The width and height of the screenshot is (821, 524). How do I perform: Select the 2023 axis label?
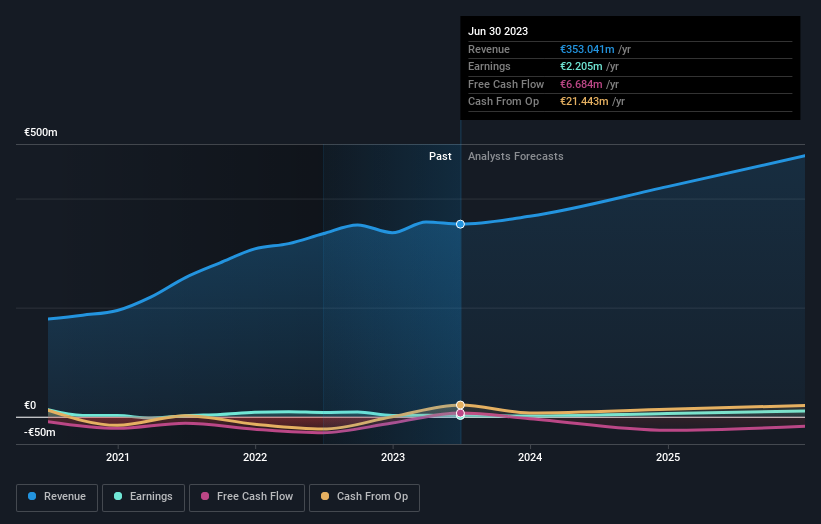(x=393, y=457)
